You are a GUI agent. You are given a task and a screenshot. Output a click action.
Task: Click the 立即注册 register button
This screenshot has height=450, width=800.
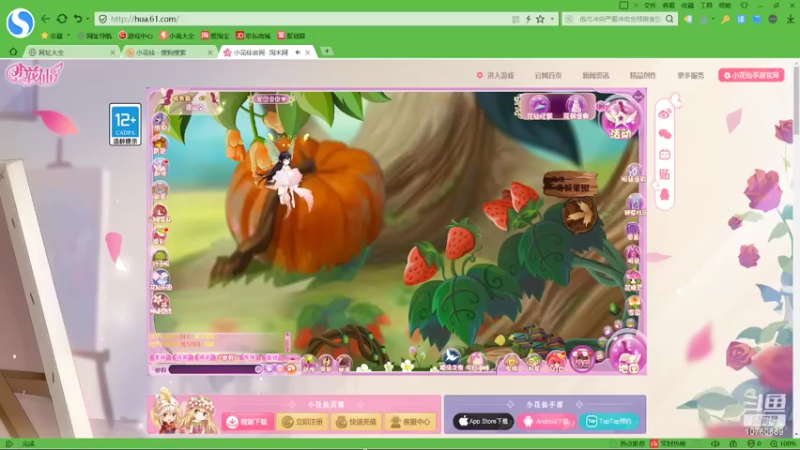(x=303, y=422)
